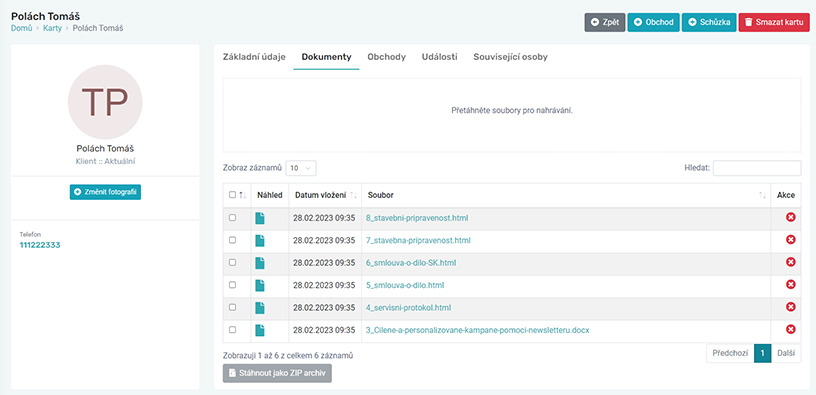
Task: Open the 7_stavebna-pripravenost.html file link
Action: pos(418,240)
